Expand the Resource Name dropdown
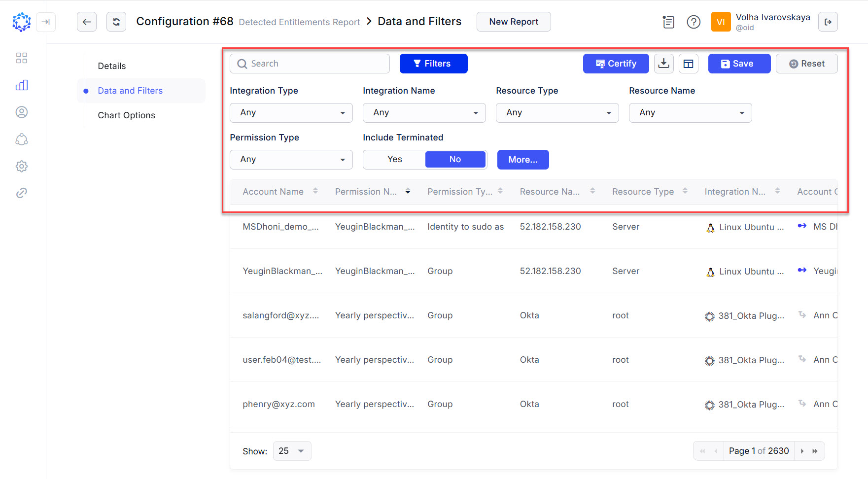868x479 pixels. click(x=690, y=112)
